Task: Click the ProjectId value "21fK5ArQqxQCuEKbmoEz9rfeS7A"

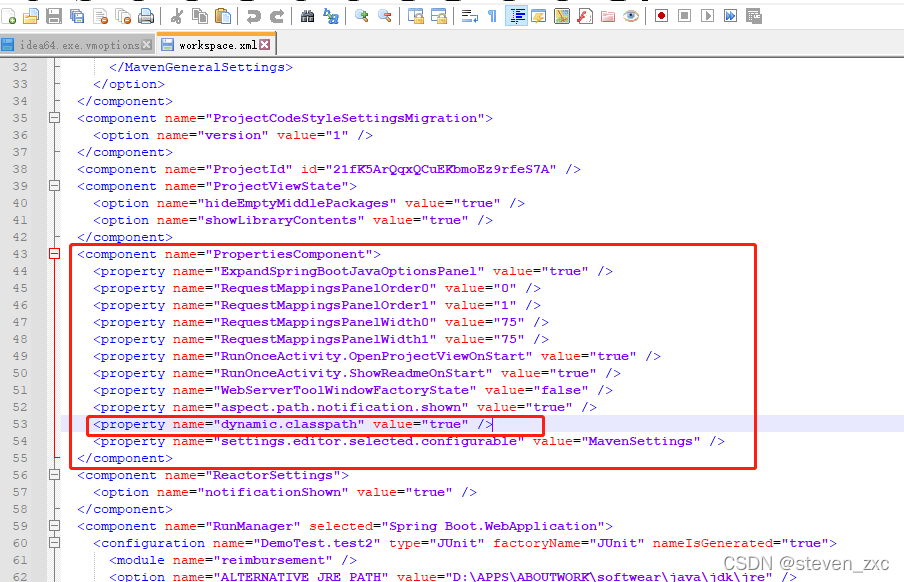Action: pos(441,169)
